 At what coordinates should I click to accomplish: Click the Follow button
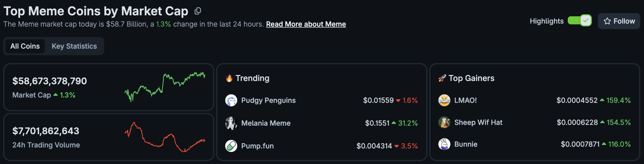(x=619, y=21)
